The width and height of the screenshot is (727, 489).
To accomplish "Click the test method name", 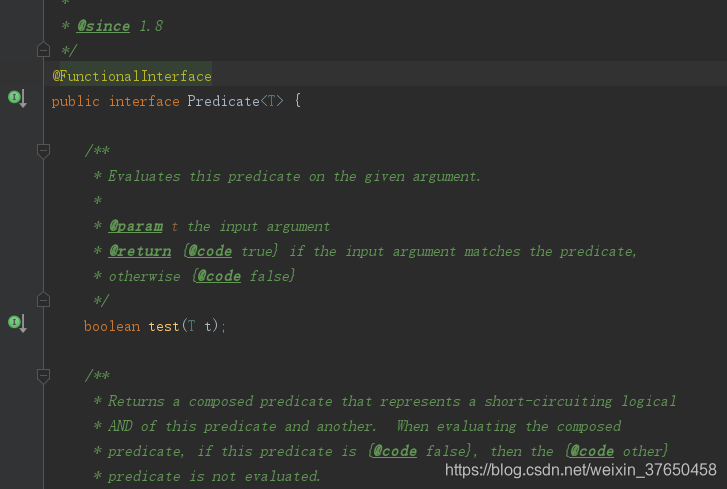I will [164, 326].
